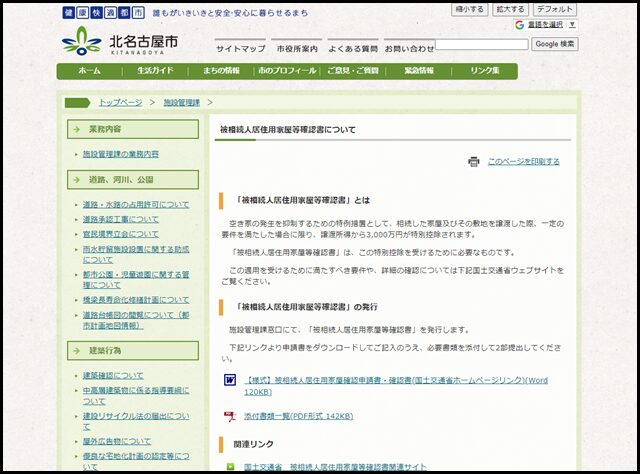Go to トップページ breadcrumb
640x474 pixels.
[120, 102]
